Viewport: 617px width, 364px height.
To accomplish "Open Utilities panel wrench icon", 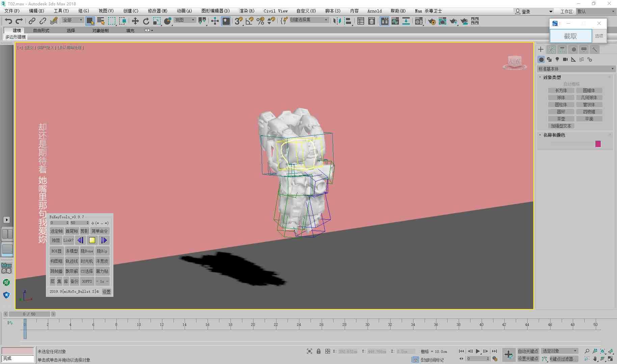I will (595, 50).
